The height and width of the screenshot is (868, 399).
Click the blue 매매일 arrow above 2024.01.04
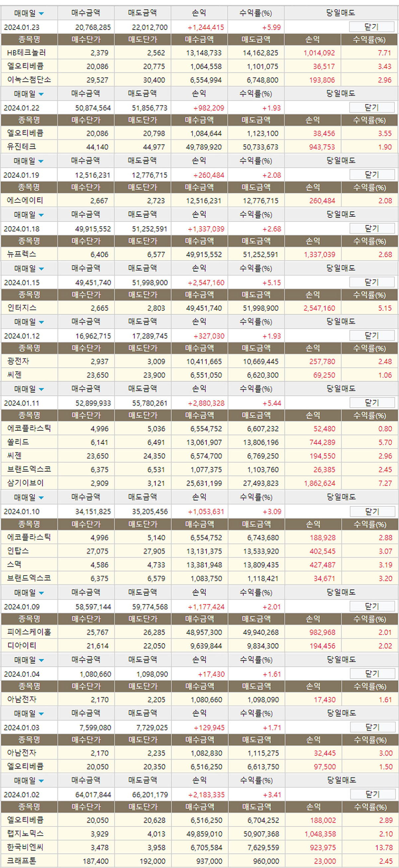pyautogui.click(x=41, y=661)
